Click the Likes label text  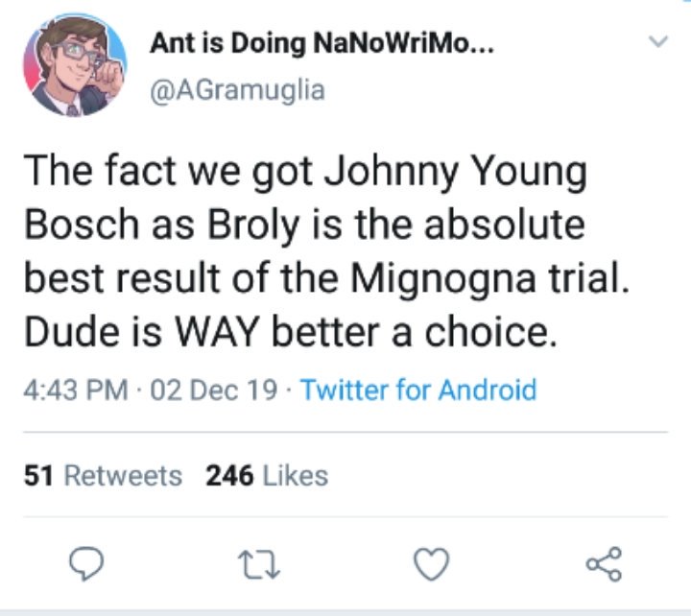296,476
